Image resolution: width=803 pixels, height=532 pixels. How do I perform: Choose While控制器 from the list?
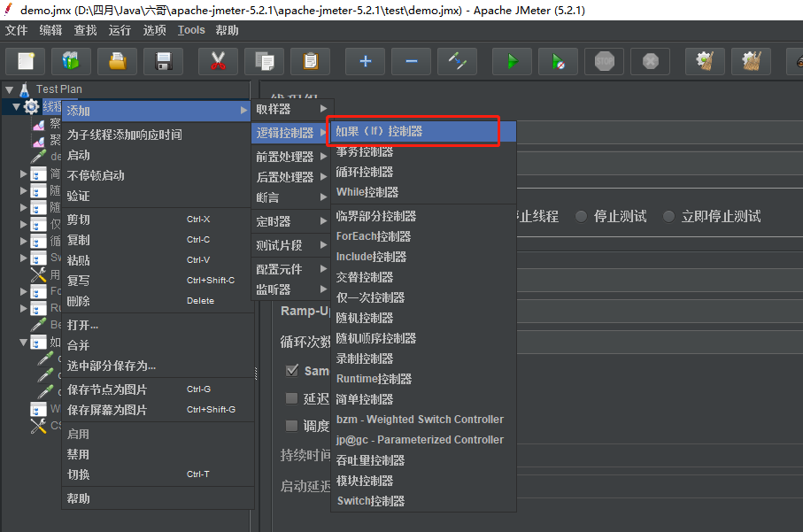(423, 192)
